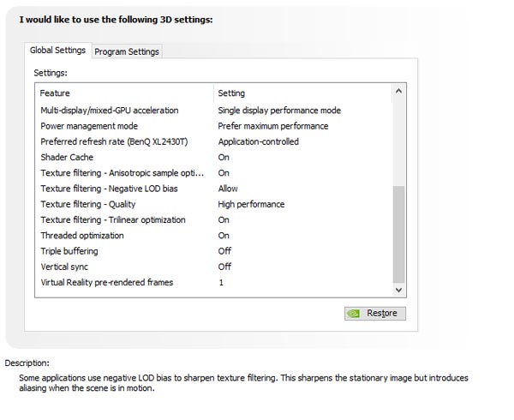Click the scrollbar up arrow
Screen dimensions: 514x420
pyautogui.click(x=398, y=92)
